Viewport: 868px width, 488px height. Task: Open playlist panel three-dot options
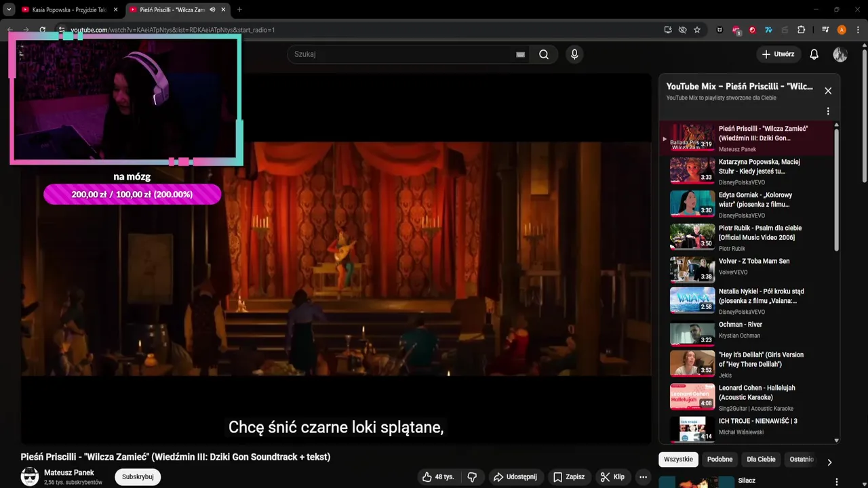tap(828, 111)
